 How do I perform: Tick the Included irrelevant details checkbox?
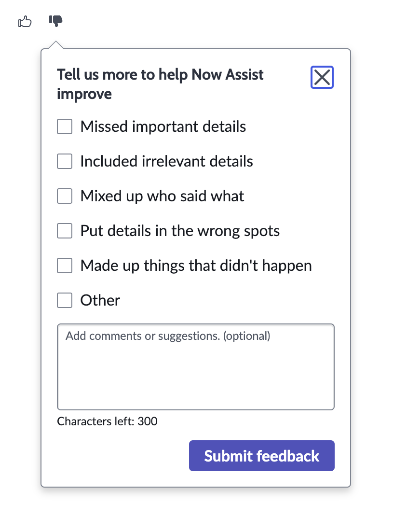coord(65,161)
